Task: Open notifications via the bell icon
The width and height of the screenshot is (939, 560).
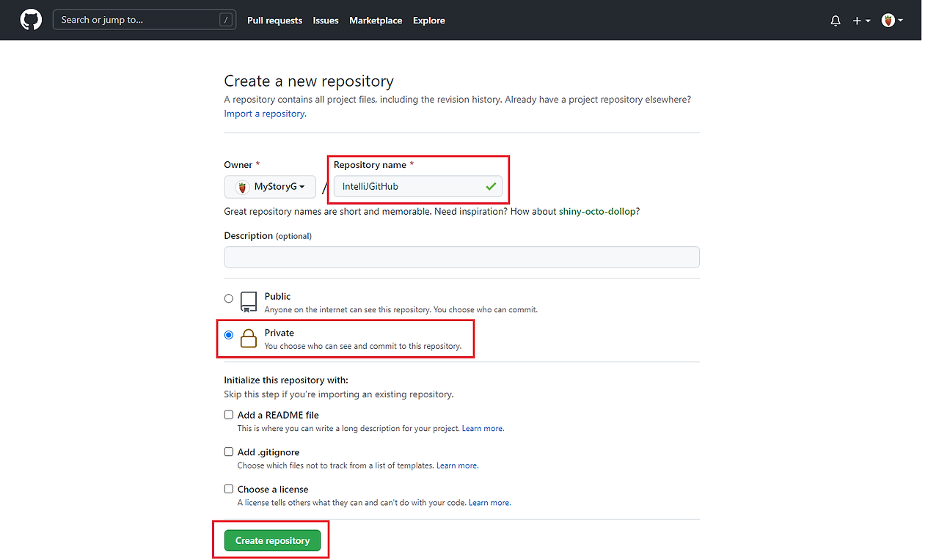Action: [x=835, y=20]
